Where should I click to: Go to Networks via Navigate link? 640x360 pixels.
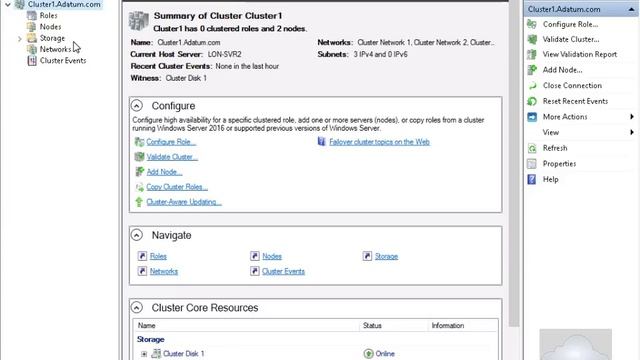point(164,271)
